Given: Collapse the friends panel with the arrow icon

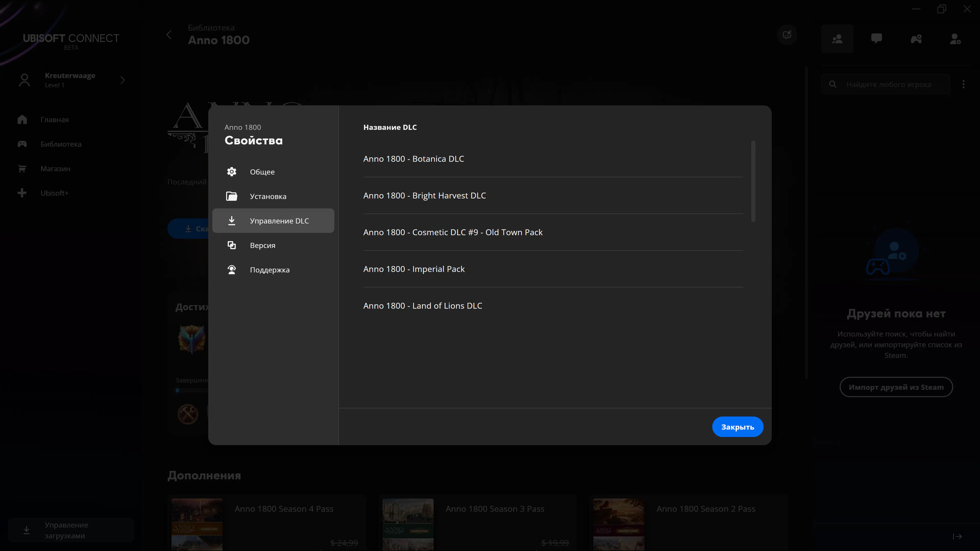Looking at the screenshot, I should click(x=957, y=536).
